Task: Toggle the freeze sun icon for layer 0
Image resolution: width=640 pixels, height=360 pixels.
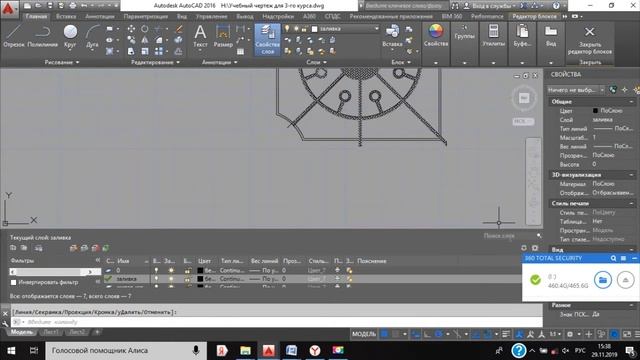Action: (171, 270)
